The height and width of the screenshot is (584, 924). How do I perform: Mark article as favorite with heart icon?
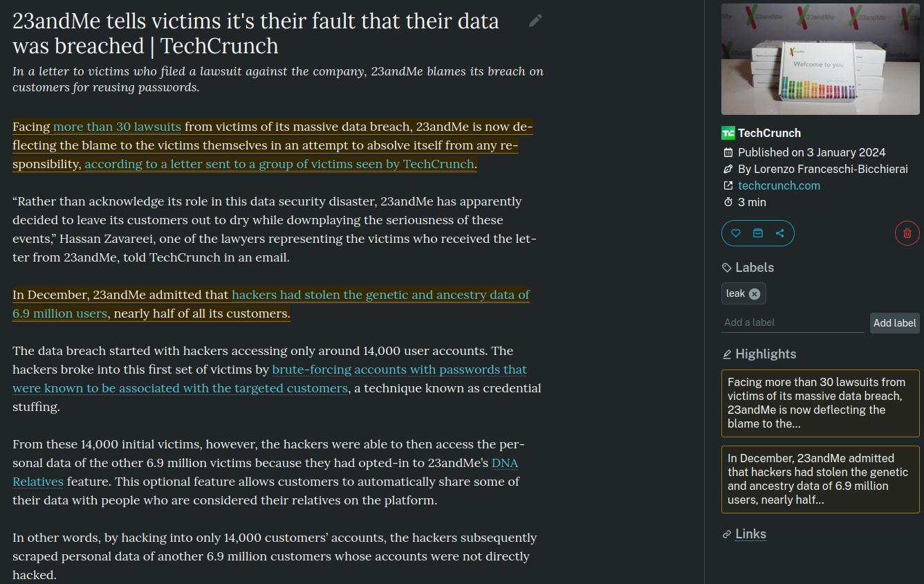736,233
